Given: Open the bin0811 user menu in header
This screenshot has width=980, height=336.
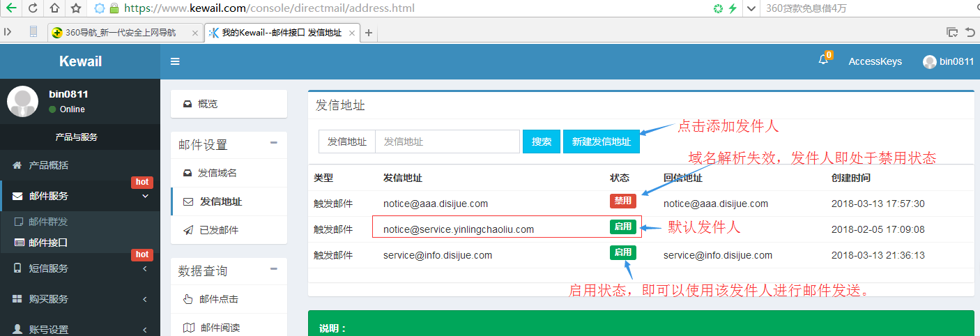Looking at the screenshot, I should pyautogui.click(x=948, y=61).
